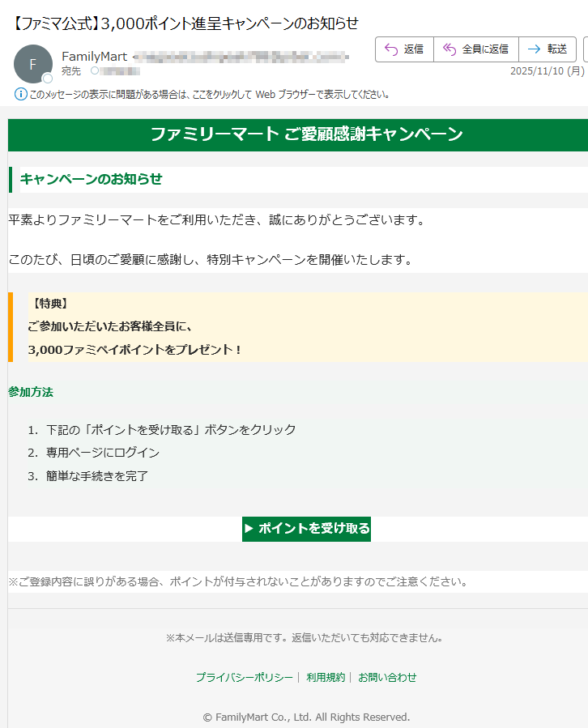
Task: Click the FamilyMart sender avatar circle
Action: [33, 64]
